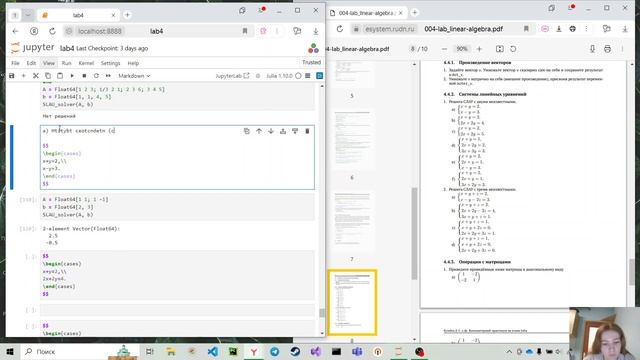Select page 6 thumbnail in PDF sidebar
640x360 pixels.
(x=352, y=139)
